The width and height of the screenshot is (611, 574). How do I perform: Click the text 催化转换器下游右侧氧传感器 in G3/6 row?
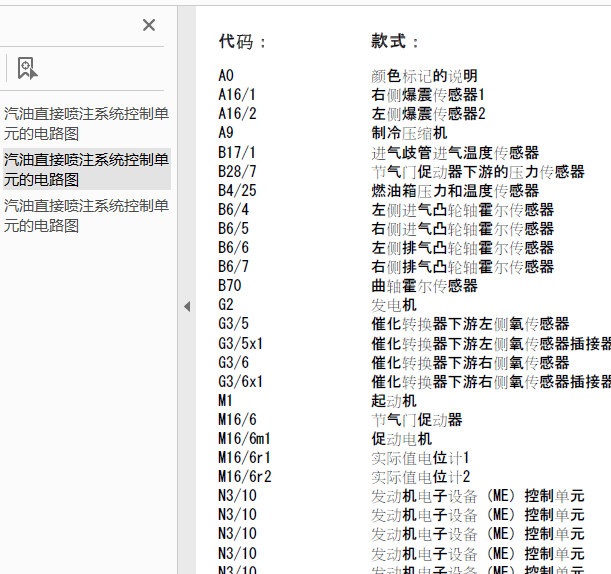pyautogui.click(x=470, y=363)
